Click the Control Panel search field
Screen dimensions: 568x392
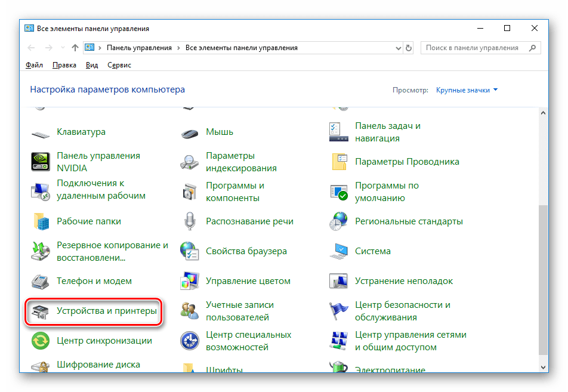pos(474,48)
